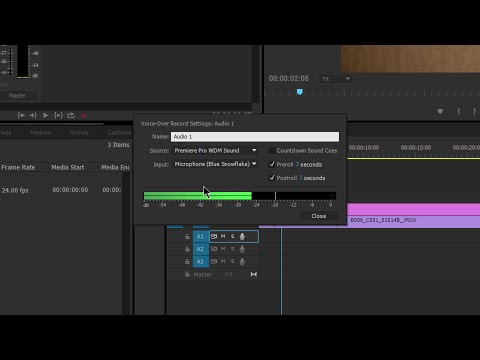Toggle lock on track A3
This screenshot has height=360, width=480.
(187, 262)
